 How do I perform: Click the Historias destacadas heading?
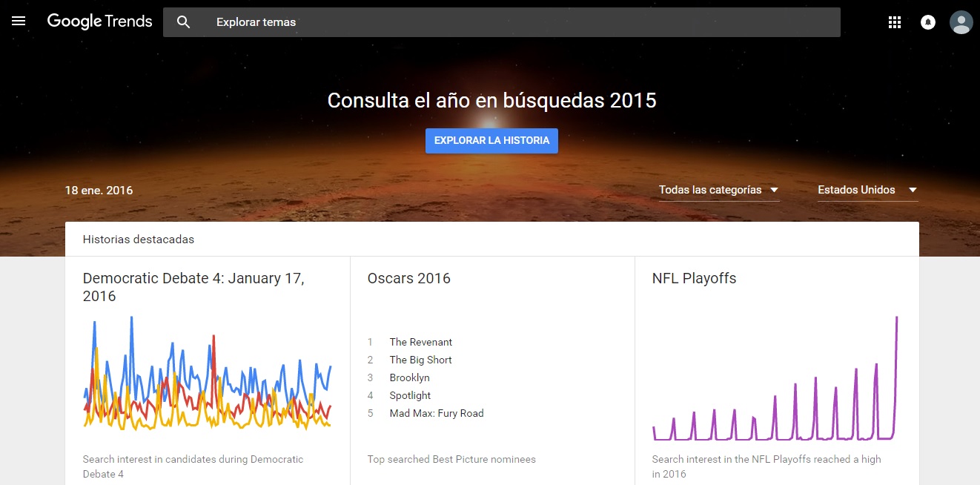139,240
